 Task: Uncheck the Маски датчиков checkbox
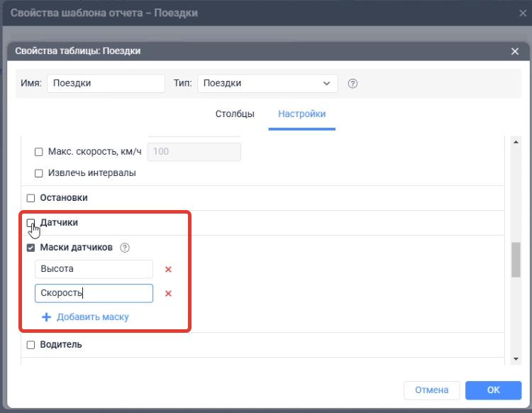(x=31, y=248)
